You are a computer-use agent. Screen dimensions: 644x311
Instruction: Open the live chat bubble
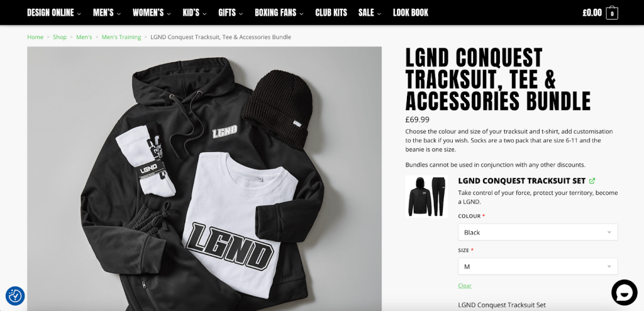[624, 292]
